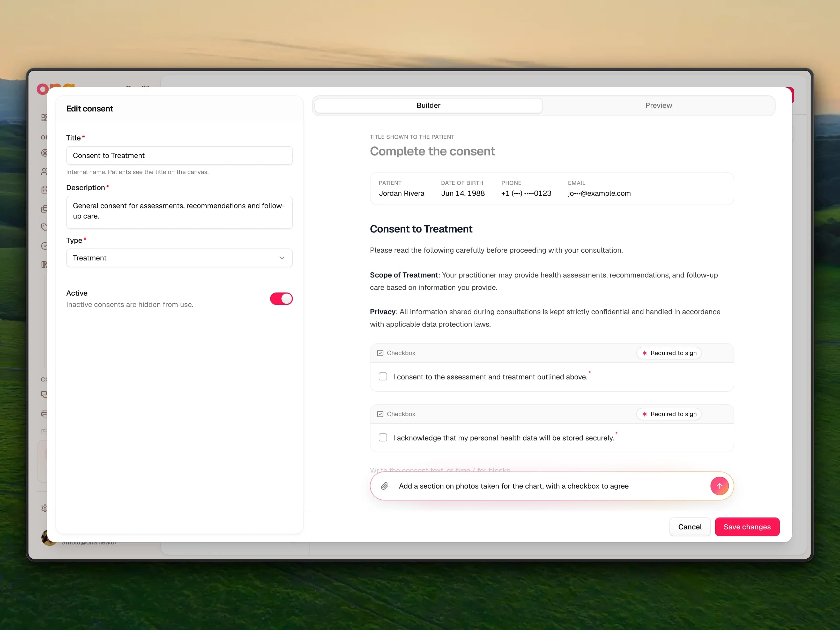Click the 'Consent to Treatment' heading in canvas
Viewport: 840px width, 630px height.
click(x=421, y=229)
